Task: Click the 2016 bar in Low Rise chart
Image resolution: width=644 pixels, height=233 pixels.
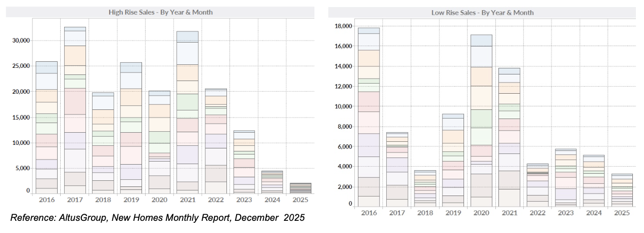Action: pyautogui.click(x=369, y=117)
